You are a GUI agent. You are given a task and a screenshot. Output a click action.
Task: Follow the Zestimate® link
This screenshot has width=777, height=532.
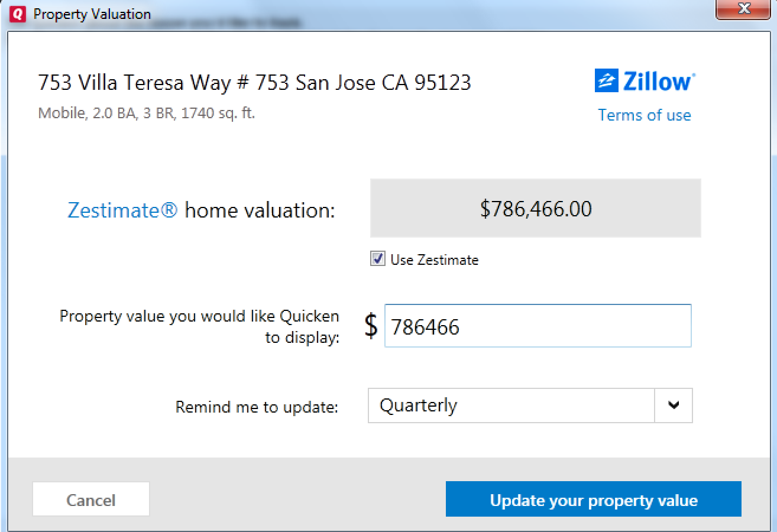pyautogui.click(x=122, y=210)
